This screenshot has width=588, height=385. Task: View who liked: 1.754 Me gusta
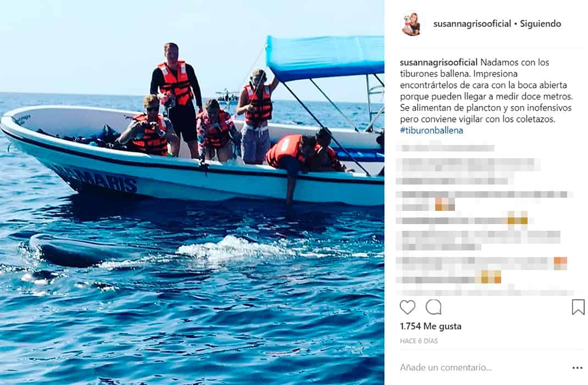point(430,326)
